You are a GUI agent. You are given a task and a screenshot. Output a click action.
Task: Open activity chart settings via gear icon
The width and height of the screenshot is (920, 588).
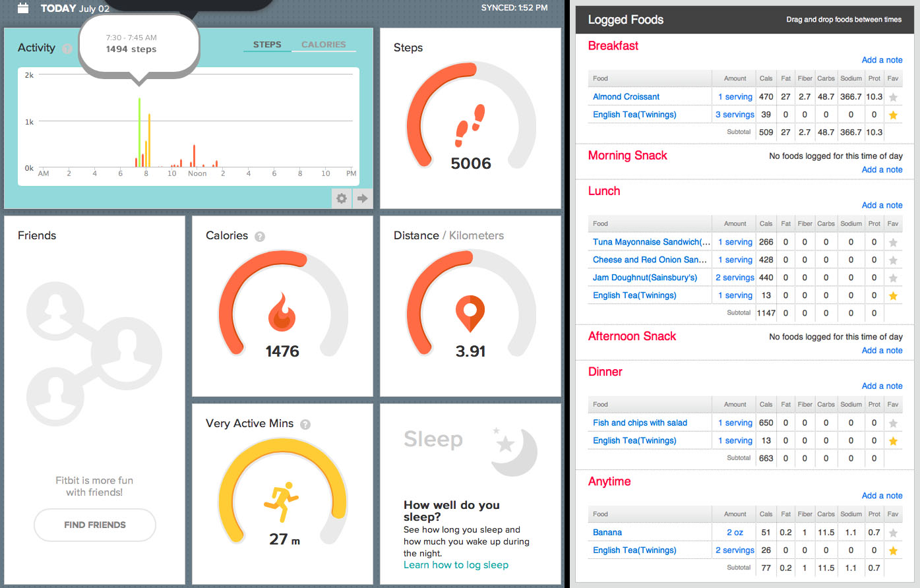[341, 198]
